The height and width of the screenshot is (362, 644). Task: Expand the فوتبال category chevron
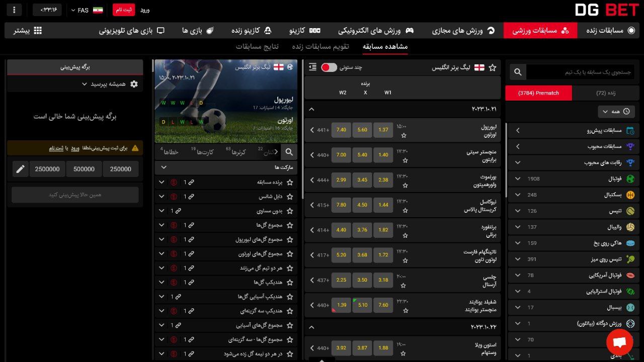[517, 178]
